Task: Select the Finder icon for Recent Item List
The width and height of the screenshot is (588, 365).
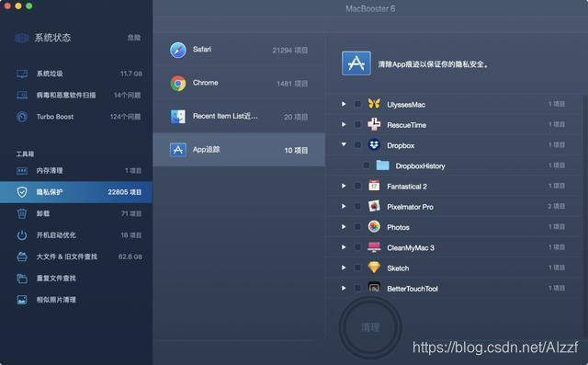Action: pos(178,117)
